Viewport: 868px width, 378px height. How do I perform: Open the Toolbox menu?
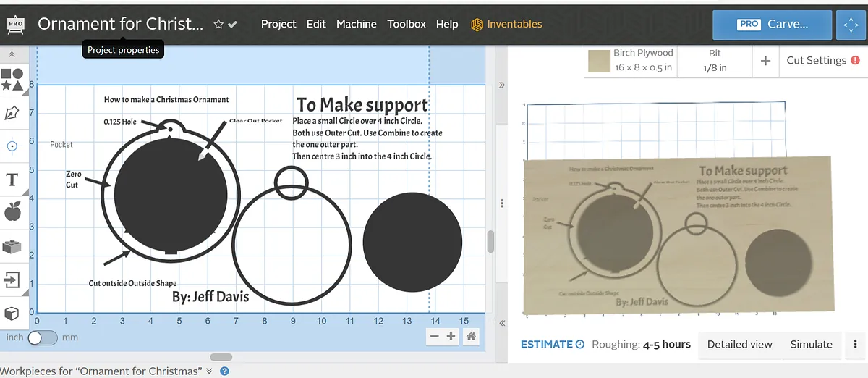(x=407, y=24)
